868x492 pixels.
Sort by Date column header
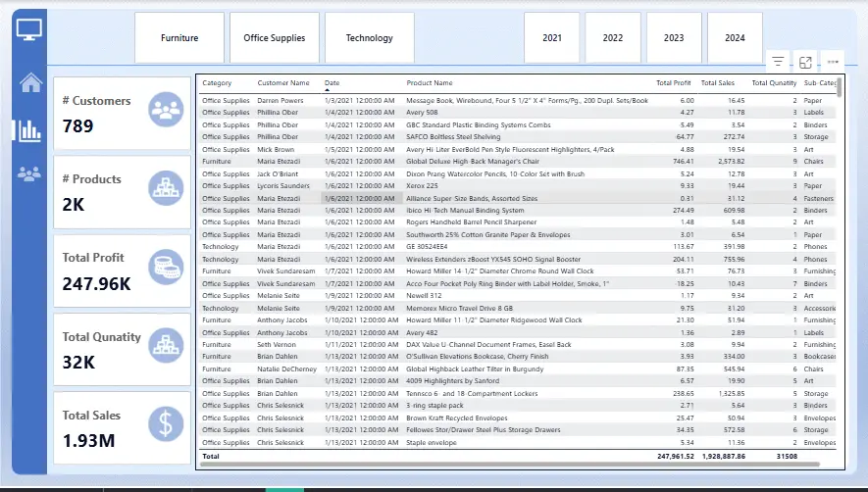332,83
